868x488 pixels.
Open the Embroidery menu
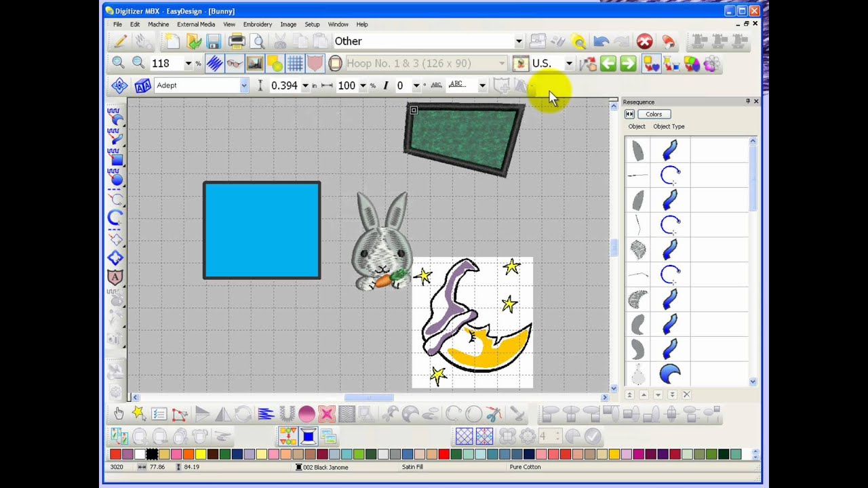258,24
